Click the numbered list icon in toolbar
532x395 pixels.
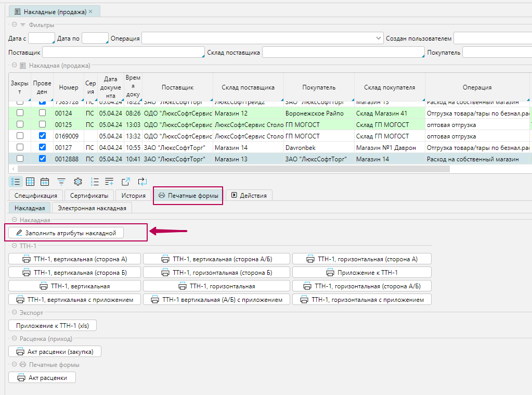95,182
